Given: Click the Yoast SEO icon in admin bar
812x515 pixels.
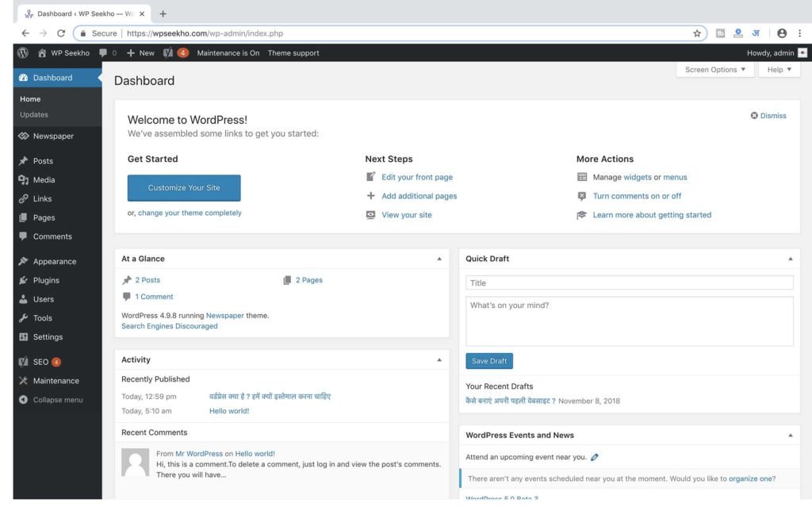Looking at the screenshot, I should [168, 53].
